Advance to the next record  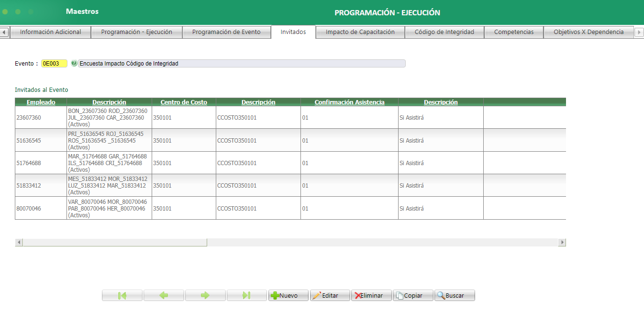pyautogui.click(x=205, y=295)
